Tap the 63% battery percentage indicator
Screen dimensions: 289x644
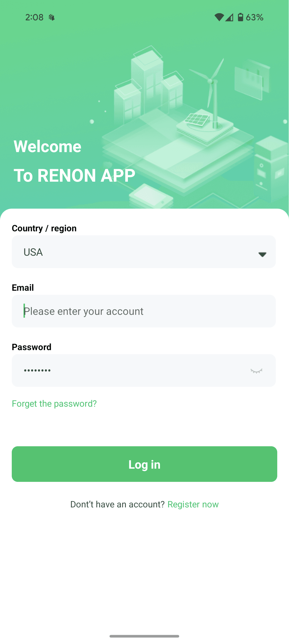[255, 17]
